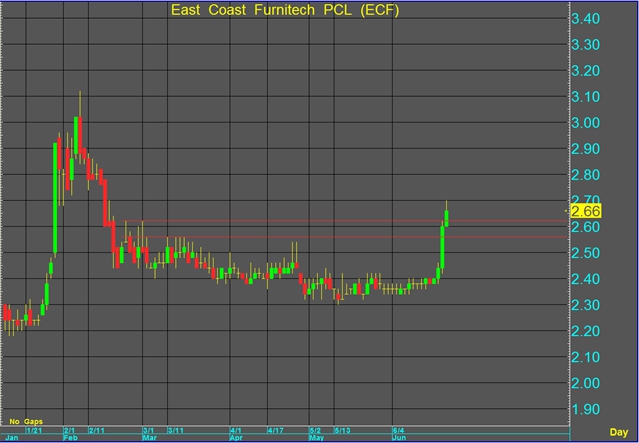Select the 2.50 price axis label
Image resolution: width=639 pixels, height=443 pixels.
(x=585, y=253)
